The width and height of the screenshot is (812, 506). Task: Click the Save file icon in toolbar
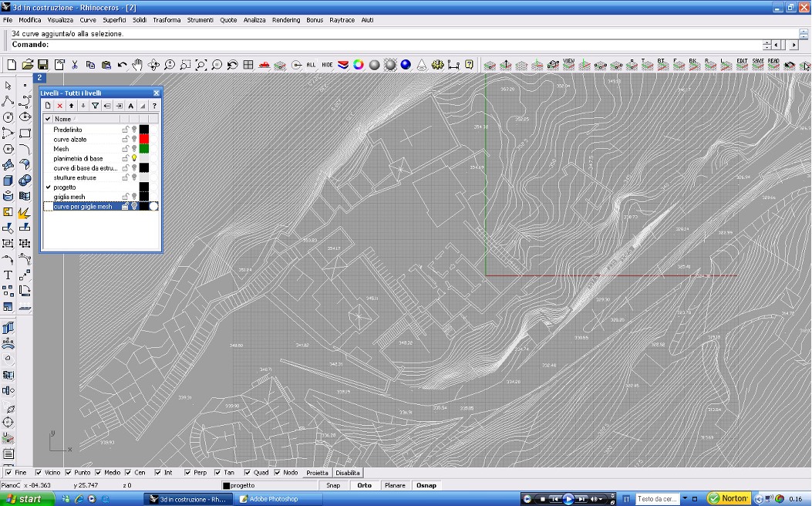pos(43,65)
